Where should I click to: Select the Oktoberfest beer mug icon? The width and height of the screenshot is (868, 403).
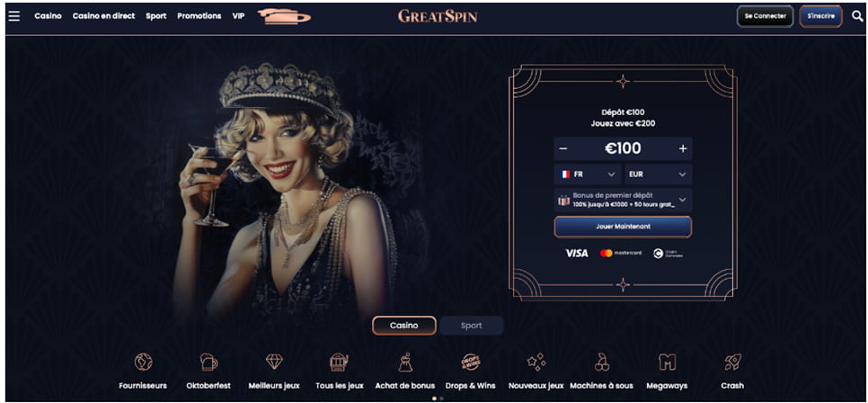pos(208,362)
